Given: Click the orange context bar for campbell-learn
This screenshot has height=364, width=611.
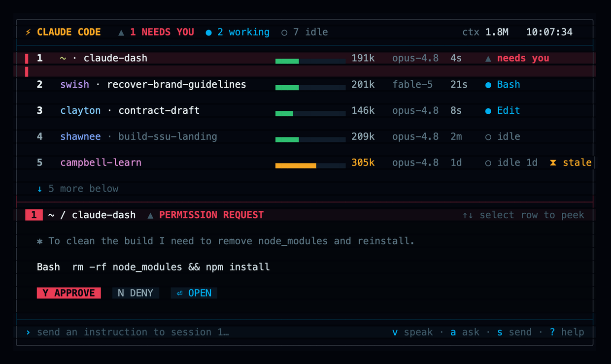Looking at the screenshot, I should click(310, 165).
